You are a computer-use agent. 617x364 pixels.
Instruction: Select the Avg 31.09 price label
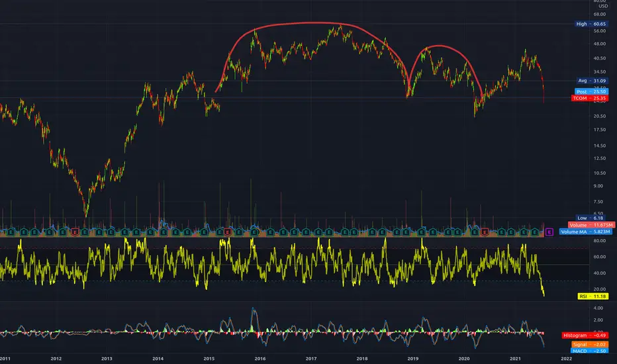[x=592, y=81]
